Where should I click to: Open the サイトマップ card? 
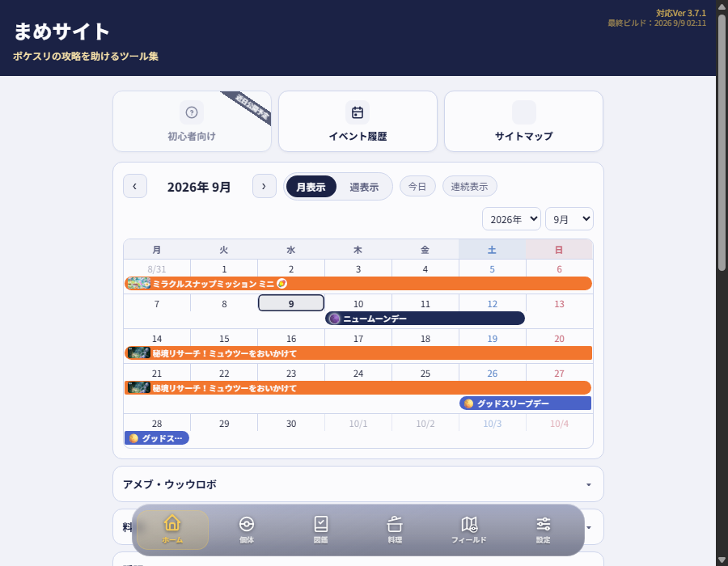point(523,121)
